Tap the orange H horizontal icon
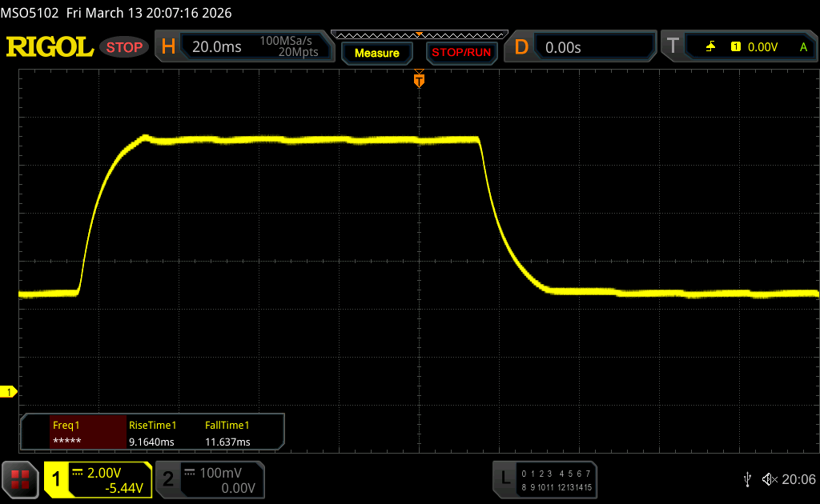 (x=168, y=47)
